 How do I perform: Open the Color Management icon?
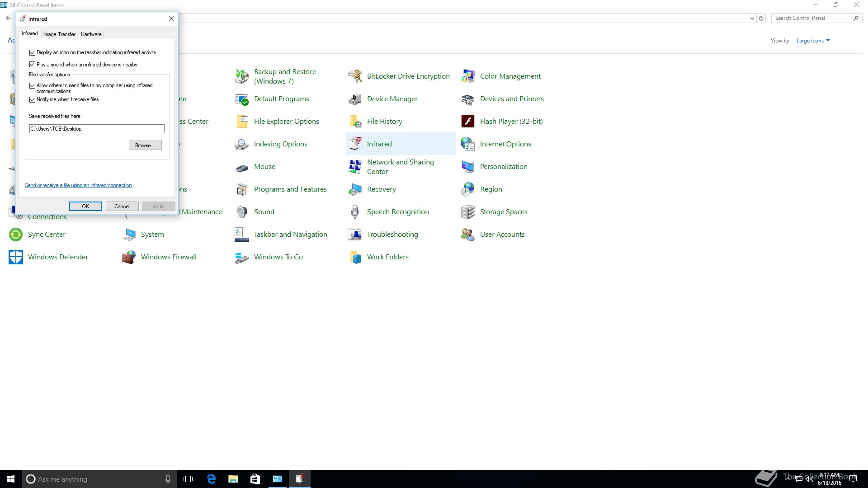(x=468, y=76)
